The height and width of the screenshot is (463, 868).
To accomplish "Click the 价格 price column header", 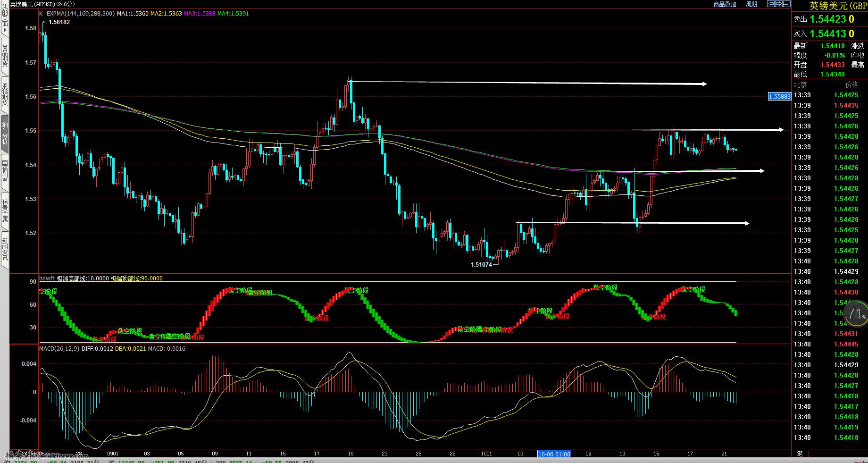I will pyautogui.click(x=852, y=84).
